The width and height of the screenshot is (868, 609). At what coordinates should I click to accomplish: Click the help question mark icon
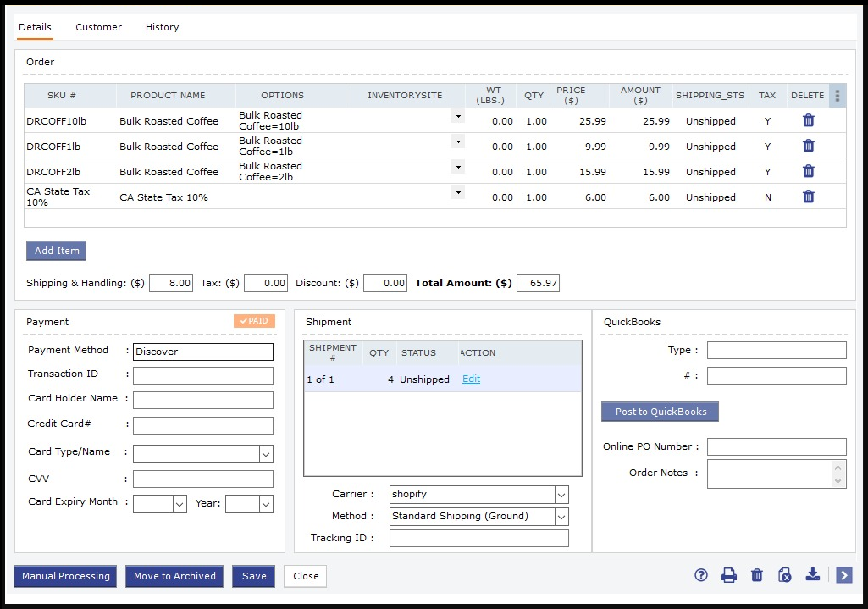point(700,575)
